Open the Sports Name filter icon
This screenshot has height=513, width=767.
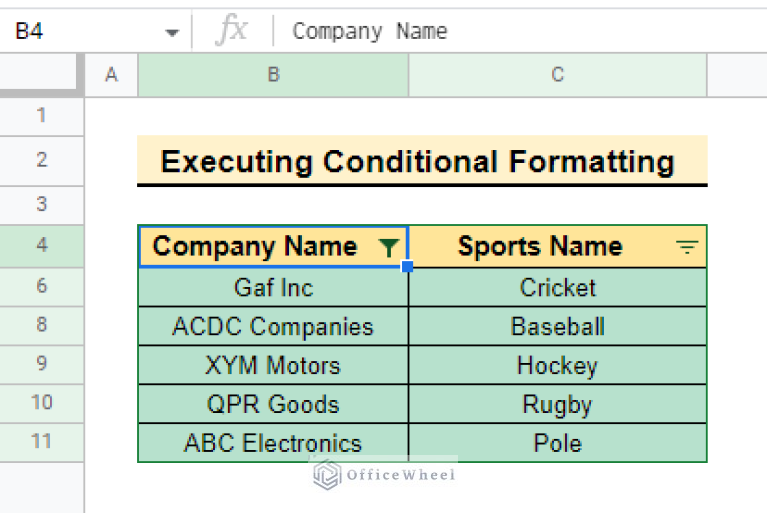point(687,247)
